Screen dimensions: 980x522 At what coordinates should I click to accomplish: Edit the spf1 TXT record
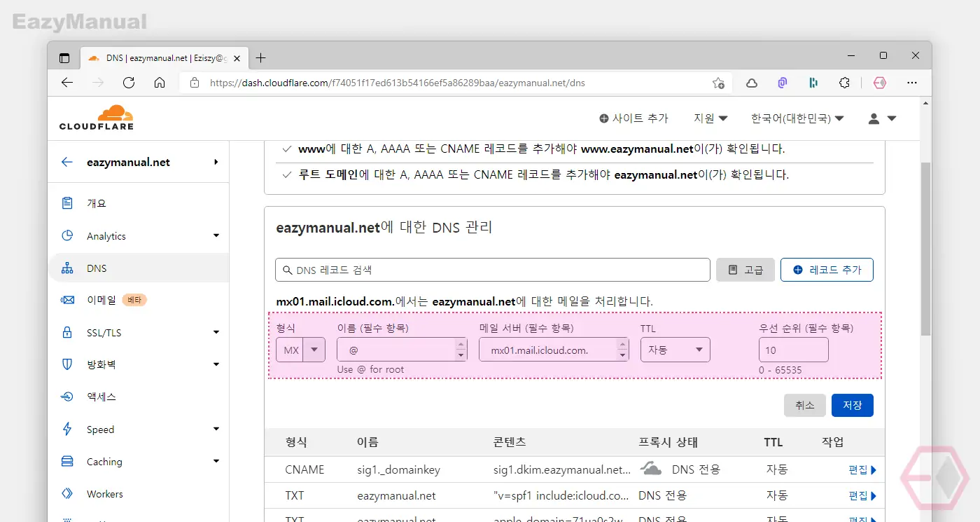pyautogui.click(x=862, y=496)
